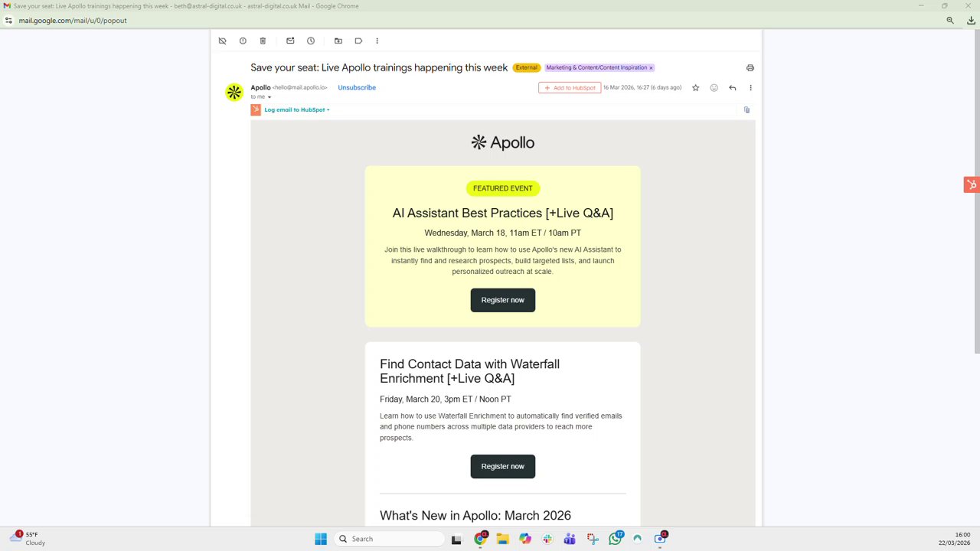Reply using the arrow icon

[x=733, y=88]
